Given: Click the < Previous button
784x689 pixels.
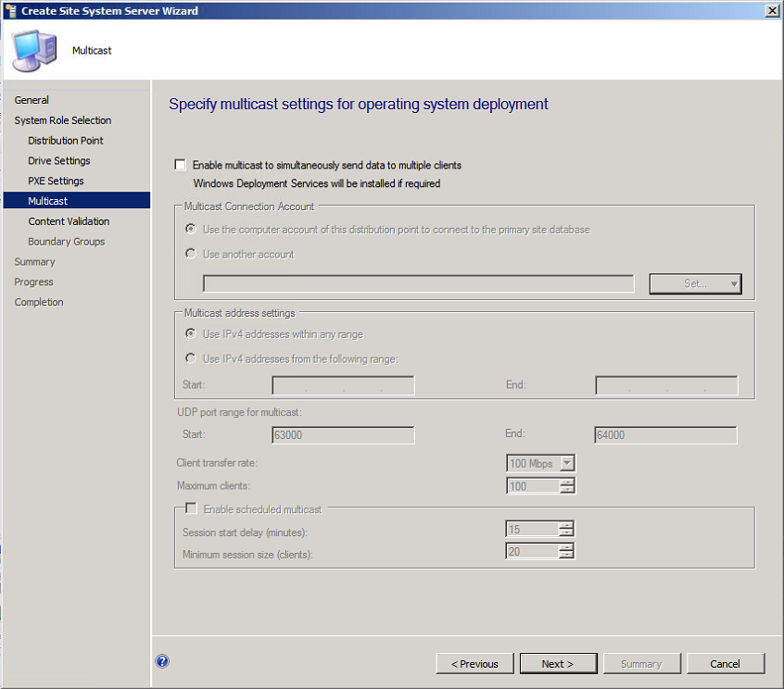Looking at the screenshot, I should click(x=474, y=663).
